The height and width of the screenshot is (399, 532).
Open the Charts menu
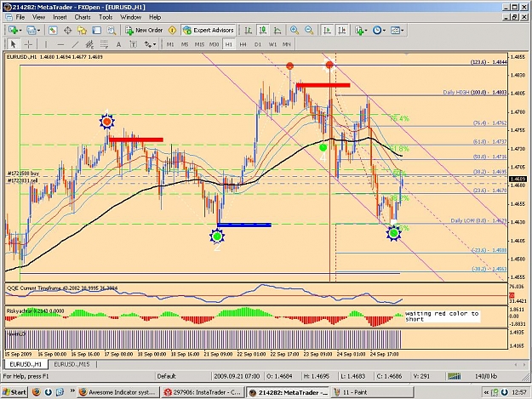[x=83, y=17]
